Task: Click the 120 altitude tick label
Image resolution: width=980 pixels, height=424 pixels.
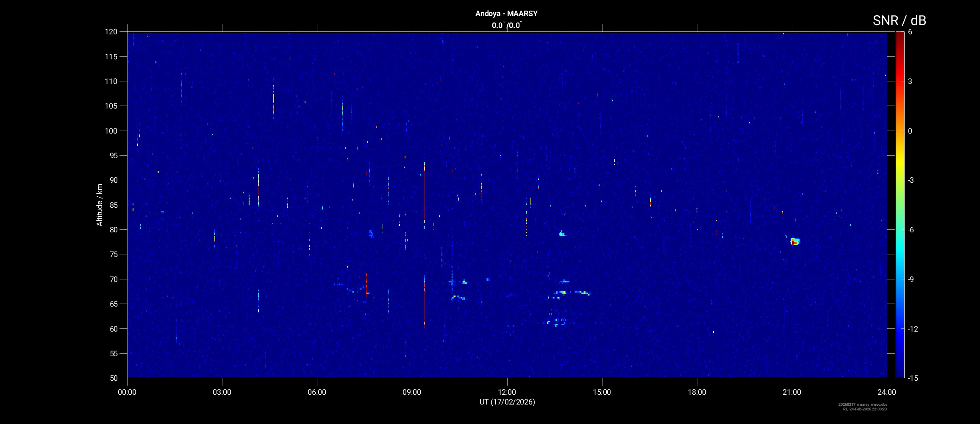Action: pyautogui.click(x=111, y=32)
